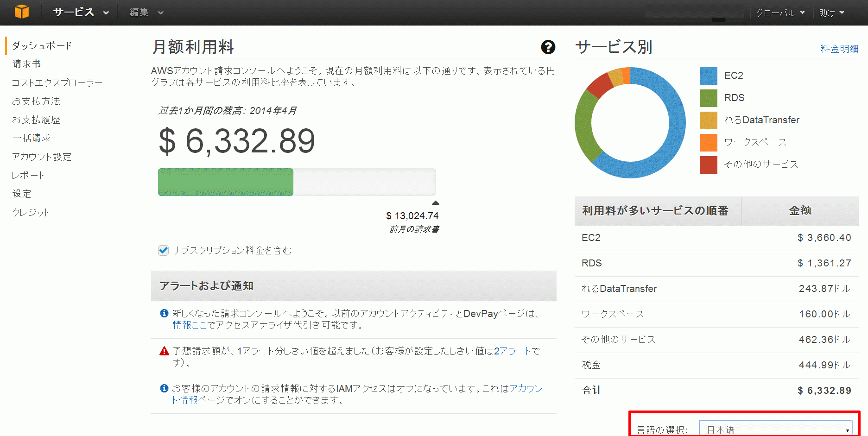Open 請求书 in sidebar
The width and height of the screenshot is (868, 436).
point(26,64)
